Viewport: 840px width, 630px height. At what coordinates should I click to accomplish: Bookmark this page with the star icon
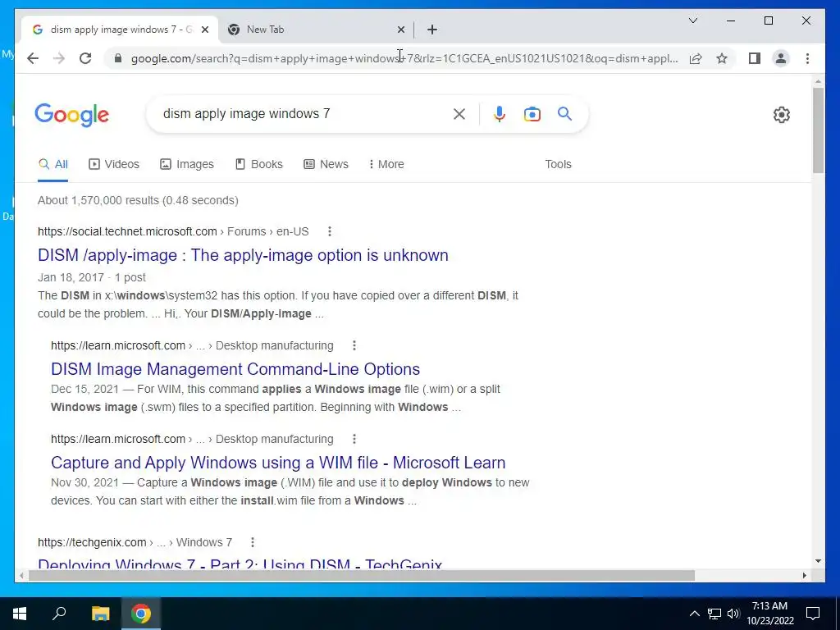[x=722, y=58]
